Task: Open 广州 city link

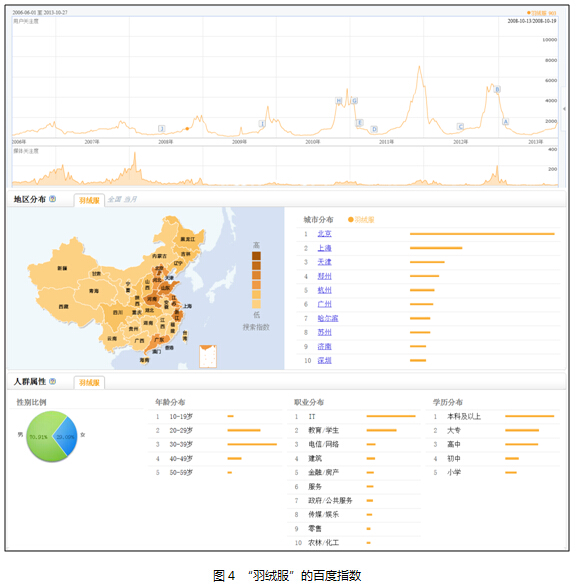Action: tap(325, 304)
